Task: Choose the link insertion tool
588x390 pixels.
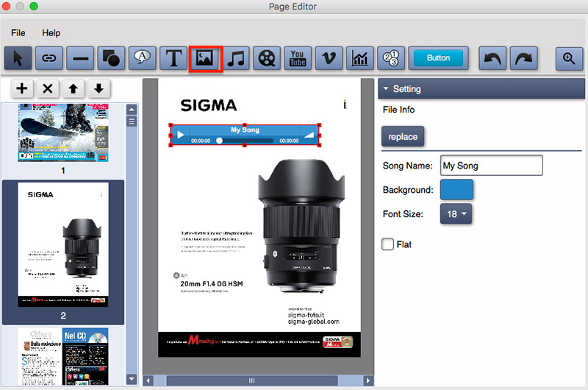Action: click(49, 58)
